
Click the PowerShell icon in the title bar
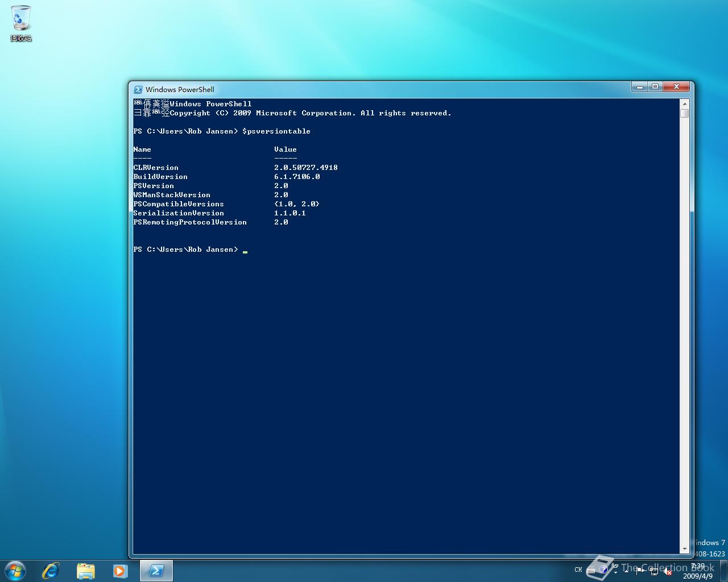(138, 89)
